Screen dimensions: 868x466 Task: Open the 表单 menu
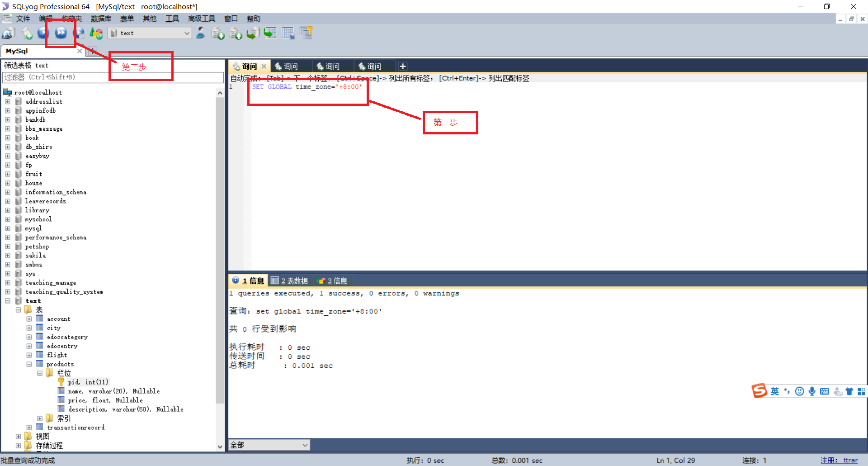click(x=127, y=19)
